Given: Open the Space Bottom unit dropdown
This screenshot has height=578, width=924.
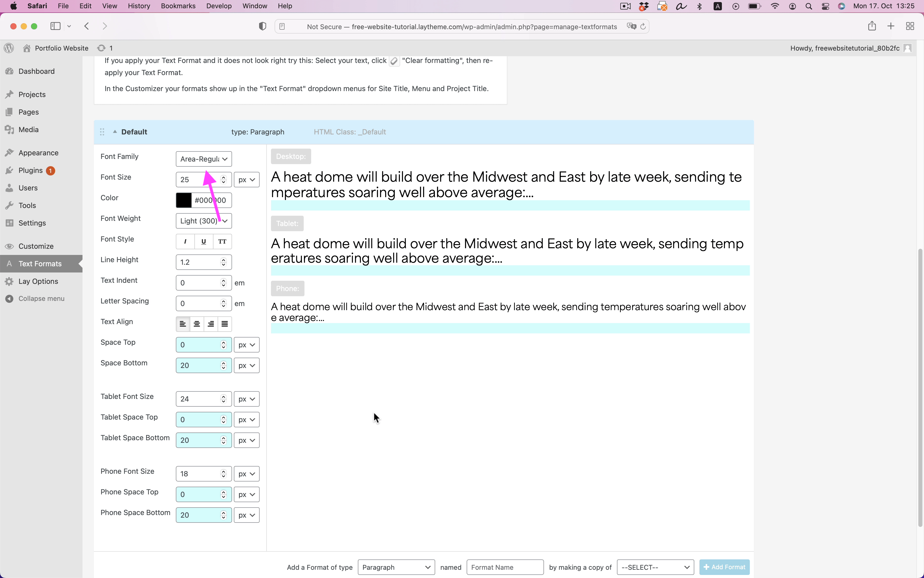Looking at the screenshot, I should (247, 365).
